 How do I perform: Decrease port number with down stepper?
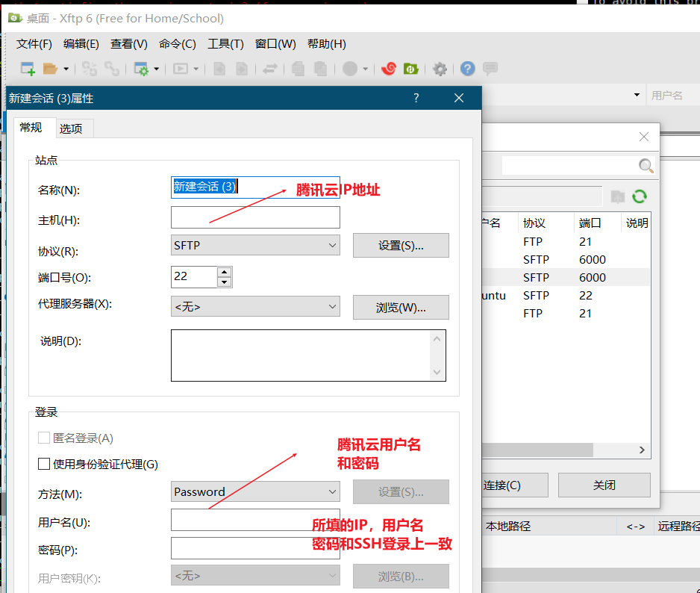tap(225, 282)
